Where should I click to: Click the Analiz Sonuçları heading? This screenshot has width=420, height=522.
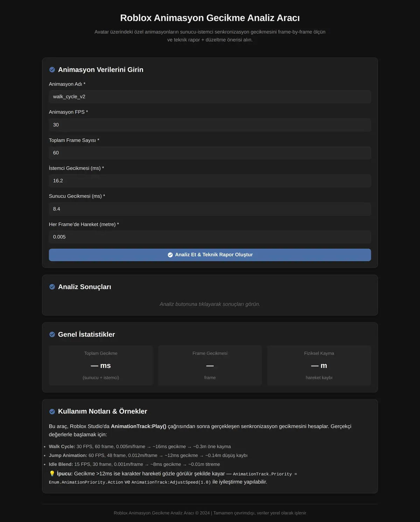pos(85,287)
